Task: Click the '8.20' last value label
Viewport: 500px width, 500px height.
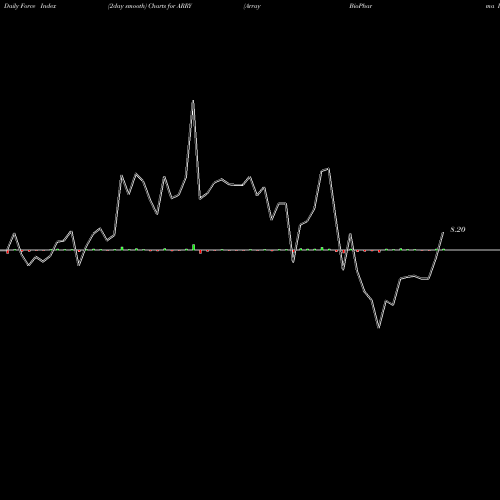Action: (458, 229)
